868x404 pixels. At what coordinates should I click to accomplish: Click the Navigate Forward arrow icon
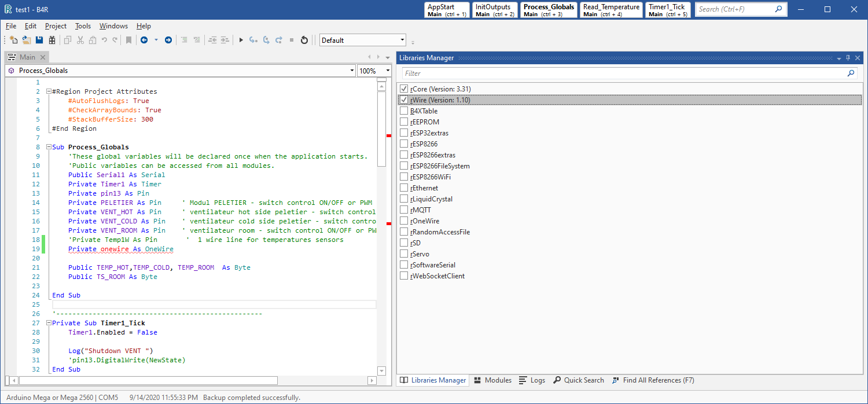click(168, 40)
